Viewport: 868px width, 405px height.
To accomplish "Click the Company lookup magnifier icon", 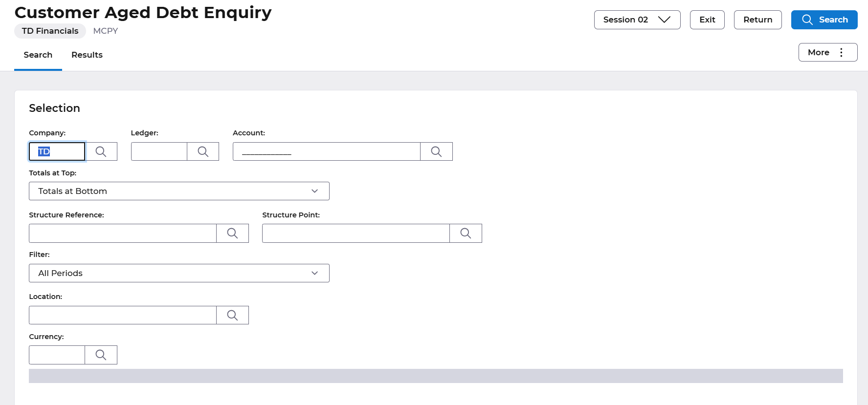I will pos(101,151).
